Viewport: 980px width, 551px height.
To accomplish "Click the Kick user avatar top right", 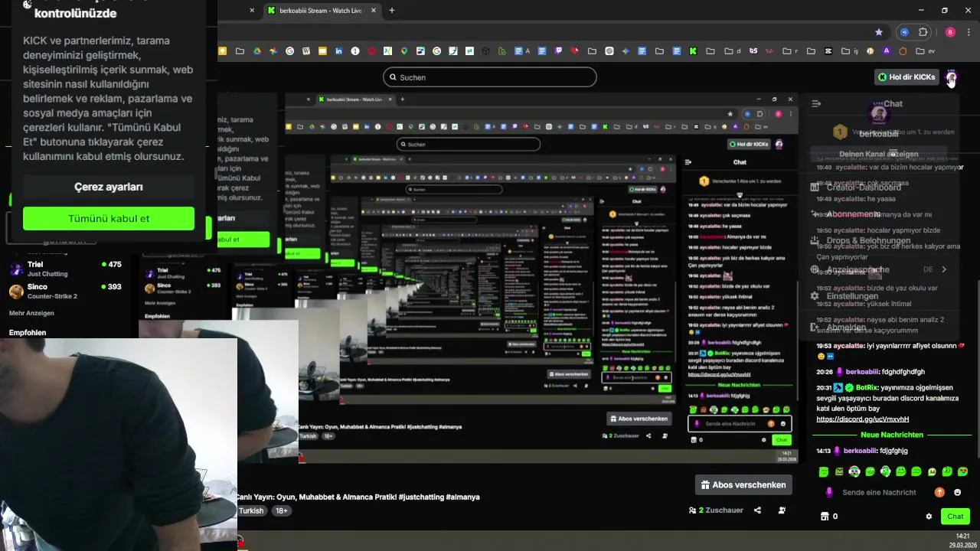I will pos(951,77).
